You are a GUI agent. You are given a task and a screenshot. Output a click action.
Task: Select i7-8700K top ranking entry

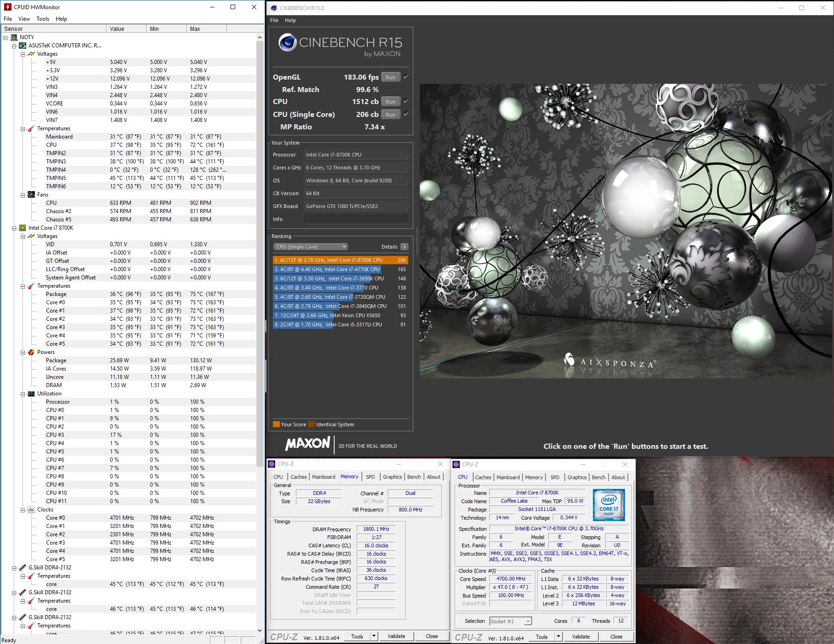pyautogui.click(x=340, y=260)
